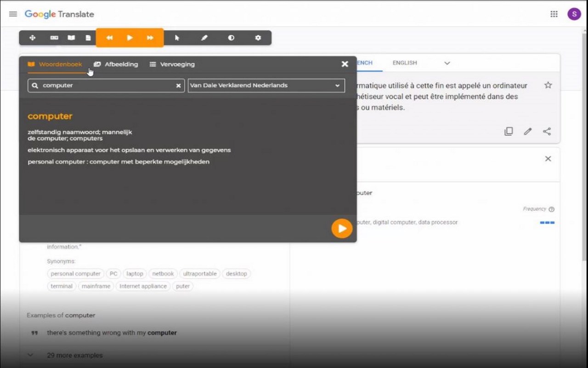Open the Google Translate main menu
Screen dimensions: 588x368
(13, 14)
